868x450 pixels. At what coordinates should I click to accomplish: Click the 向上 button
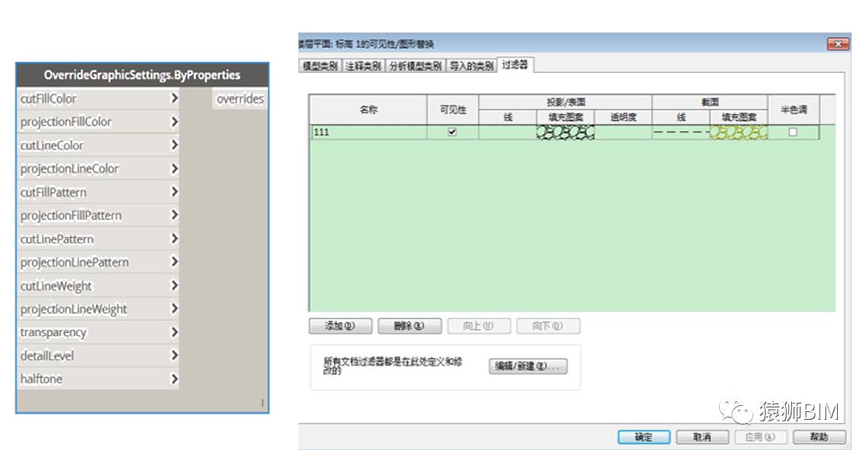[479, 326]
